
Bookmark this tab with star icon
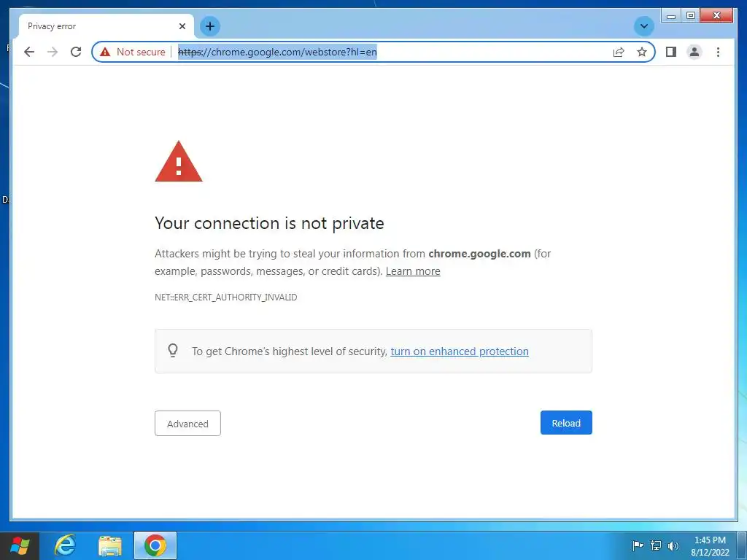(642, 52)
